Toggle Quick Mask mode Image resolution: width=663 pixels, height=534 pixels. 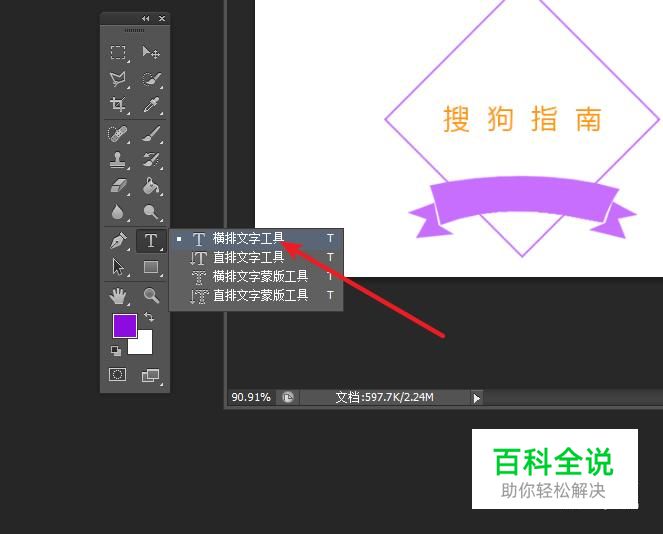tap(118, 375)
